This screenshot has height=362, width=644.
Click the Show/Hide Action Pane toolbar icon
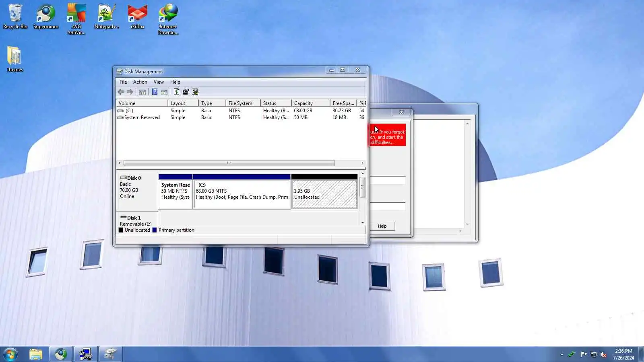pos(164,92)
